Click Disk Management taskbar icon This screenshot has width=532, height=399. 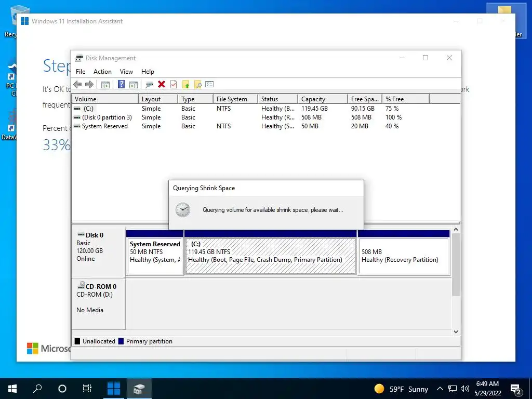click(139, 389)
